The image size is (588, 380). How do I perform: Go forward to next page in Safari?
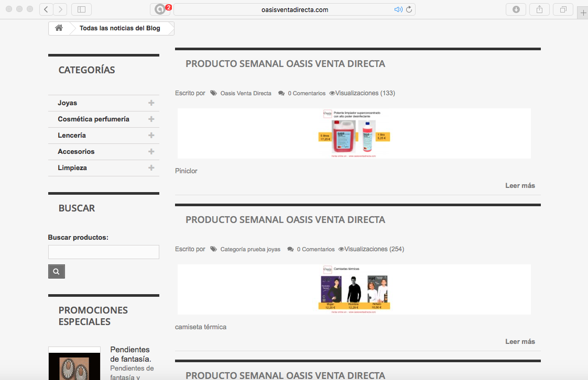(60, 9)
